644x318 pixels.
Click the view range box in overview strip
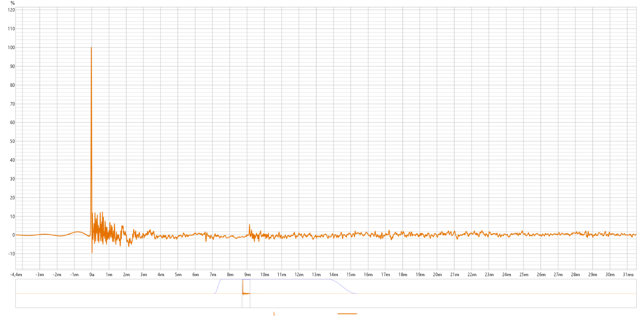246,293
